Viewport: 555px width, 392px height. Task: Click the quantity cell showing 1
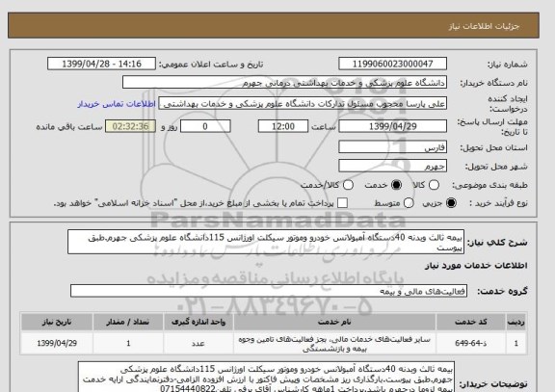pyautogui.click(x=128, y=343)
